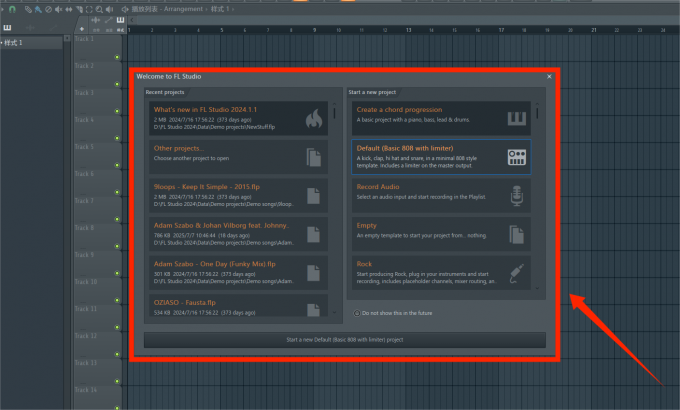Click the automation line icon above the tracks
680x410 pixels.
coord(108,20)
